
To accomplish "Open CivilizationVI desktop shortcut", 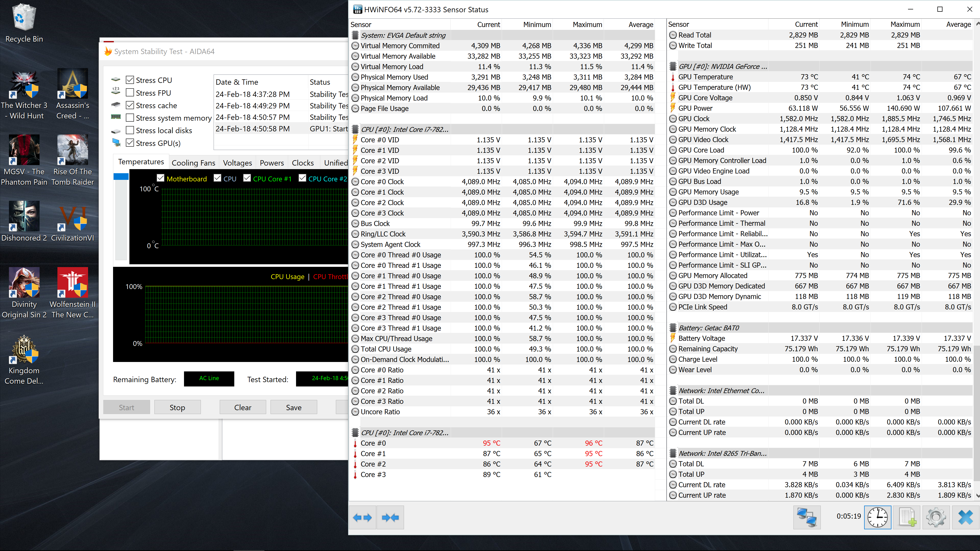I will (72, 222).
